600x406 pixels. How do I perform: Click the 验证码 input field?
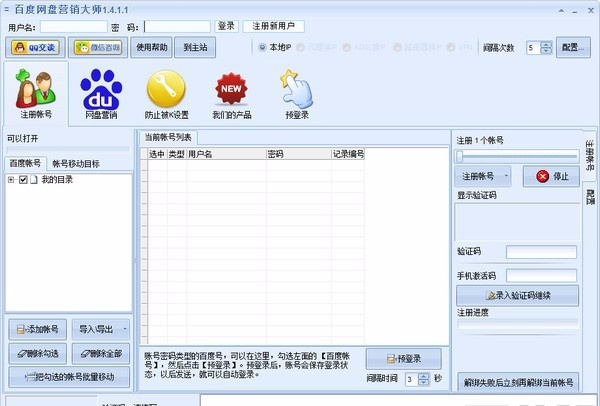tap(541, 252)
